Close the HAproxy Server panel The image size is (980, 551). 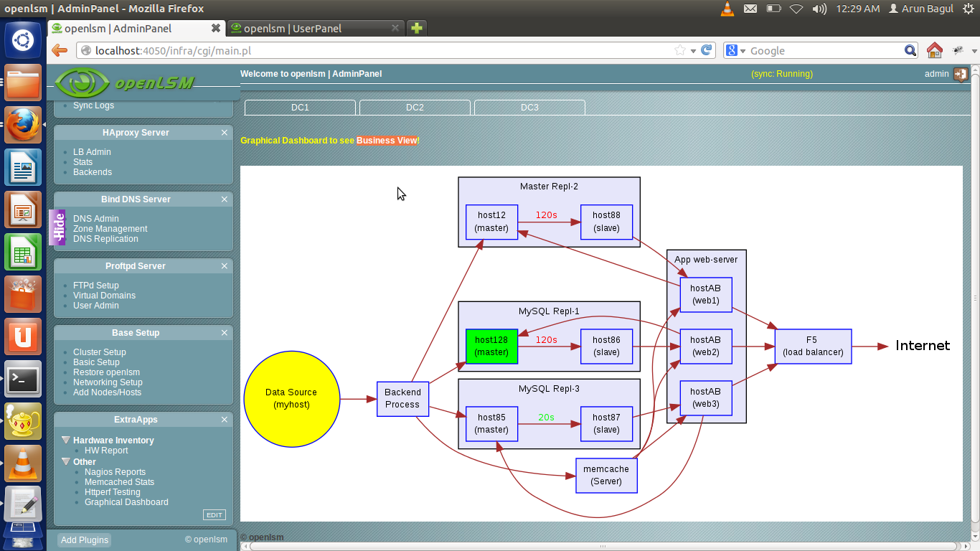tap(225, 133)
